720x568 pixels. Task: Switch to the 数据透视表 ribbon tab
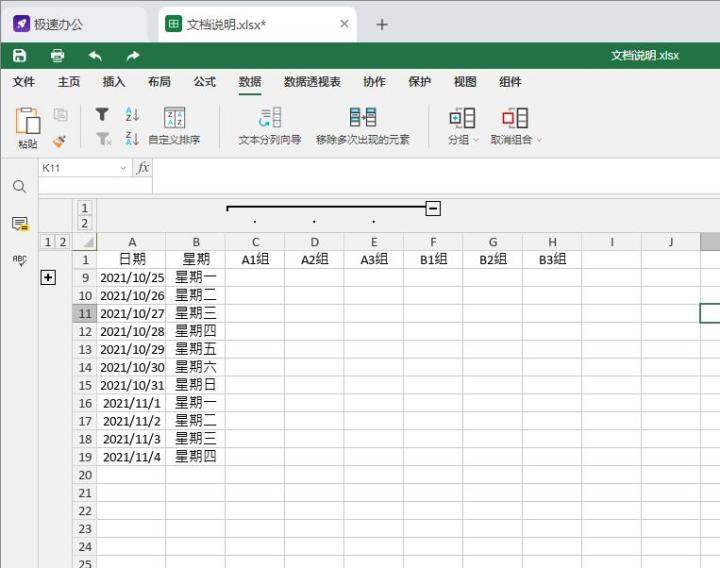(x=312, y=82)
